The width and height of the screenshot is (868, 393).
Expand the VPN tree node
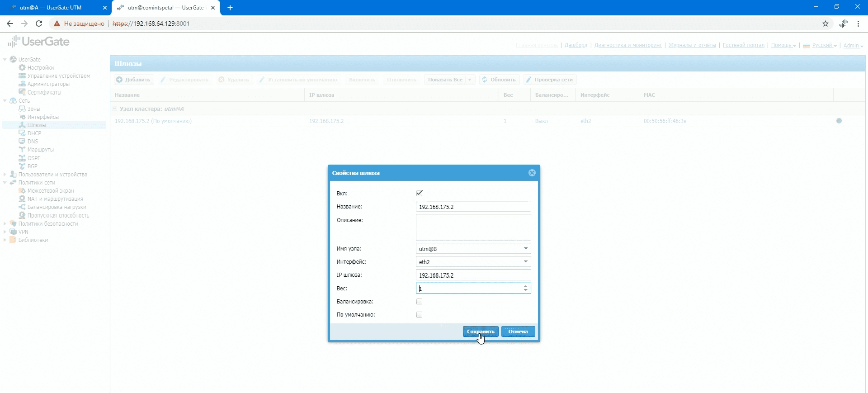click(5, 232)
